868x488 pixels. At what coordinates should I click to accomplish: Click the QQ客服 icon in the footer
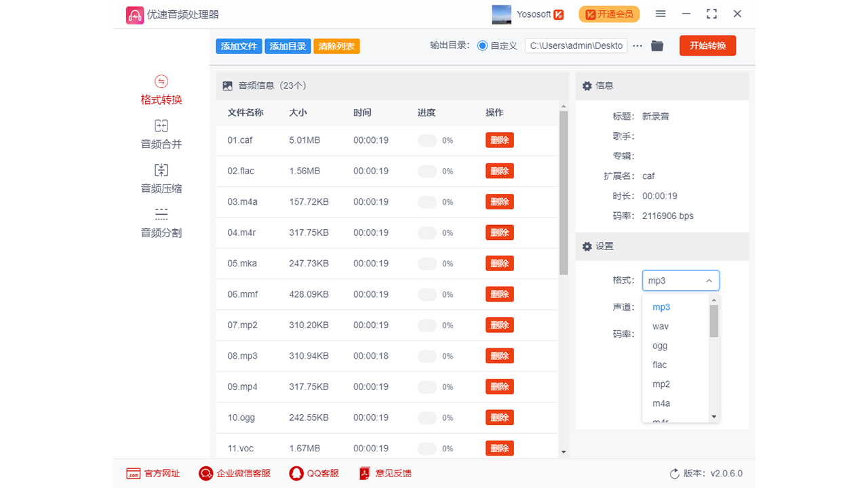(314, 473)
